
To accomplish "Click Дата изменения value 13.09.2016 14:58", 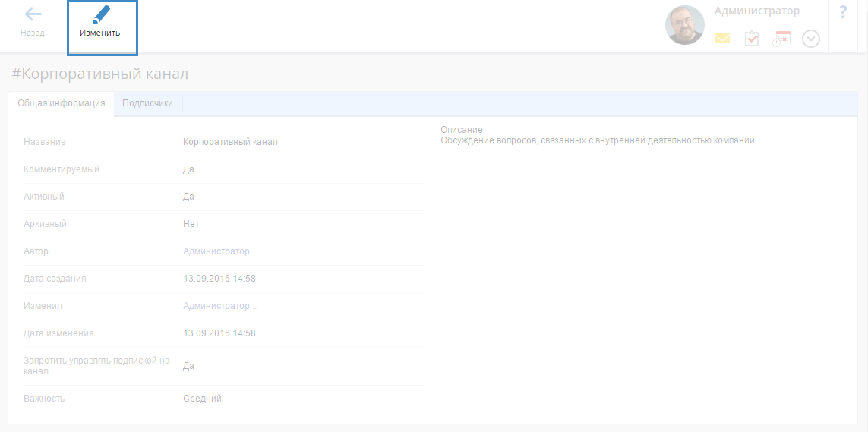I will click(x=219, y=333).
